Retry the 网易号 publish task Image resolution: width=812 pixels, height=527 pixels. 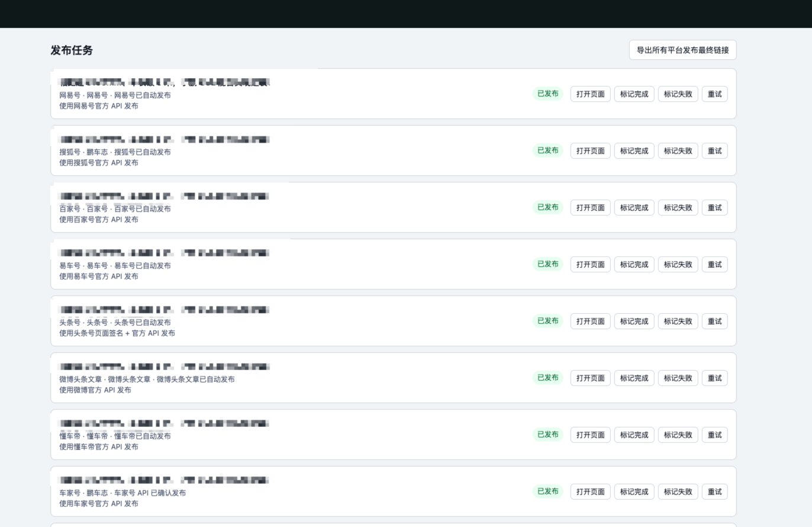(x=714, y=94)
